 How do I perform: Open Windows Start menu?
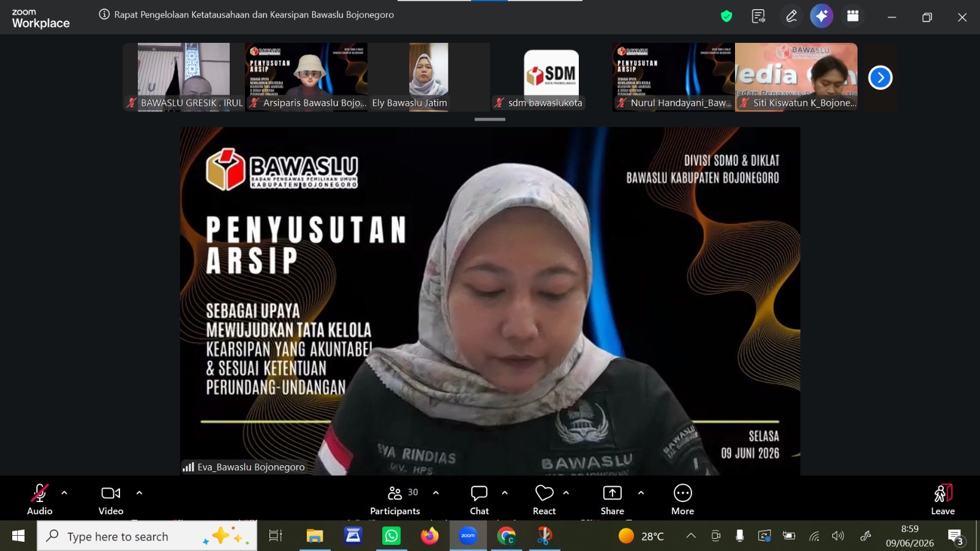click(18, 536)
